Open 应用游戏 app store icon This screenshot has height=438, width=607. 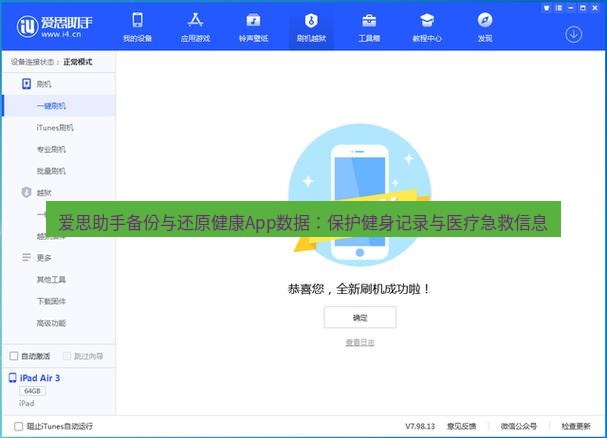195,27
